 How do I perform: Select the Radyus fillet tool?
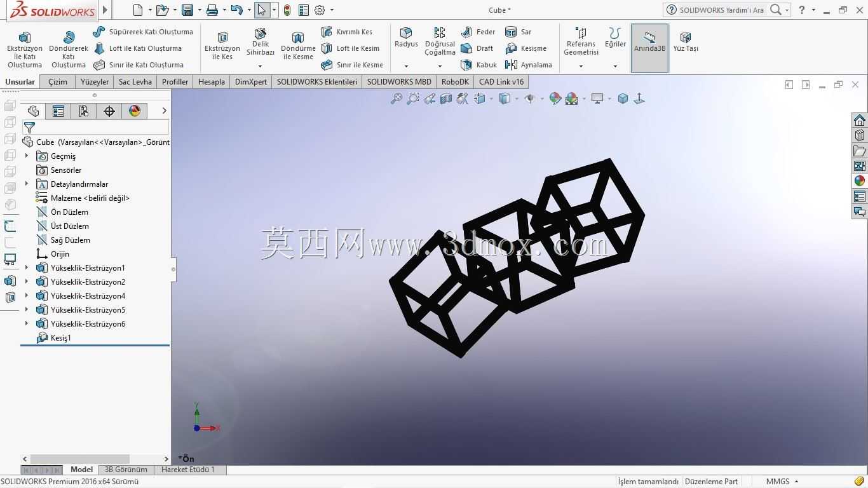click(406, 38)
